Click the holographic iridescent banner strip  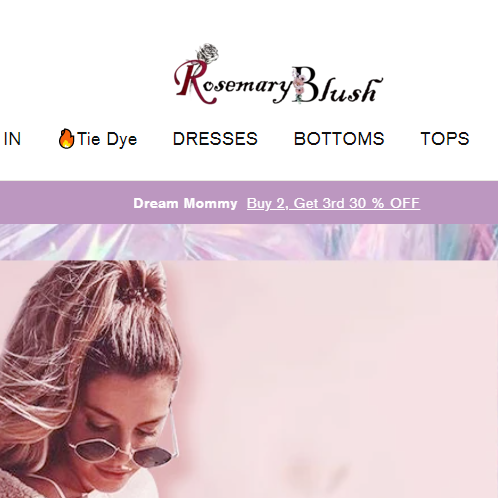coord(249,242)
